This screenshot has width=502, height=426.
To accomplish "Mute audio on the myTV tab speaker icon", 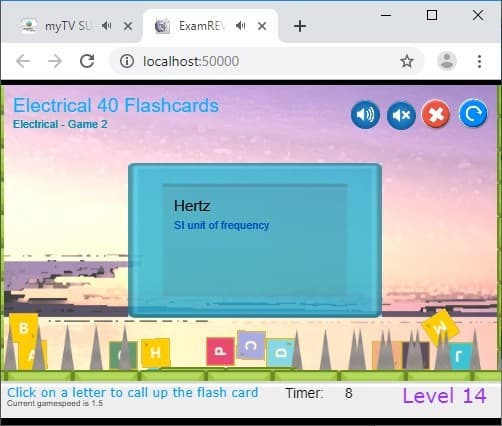I will [107, 26].
